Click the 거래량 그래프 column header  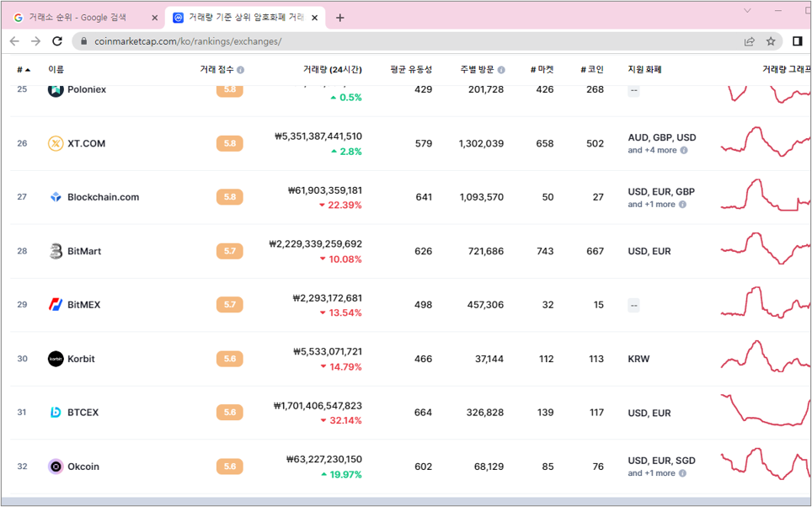tap(786, 69)
